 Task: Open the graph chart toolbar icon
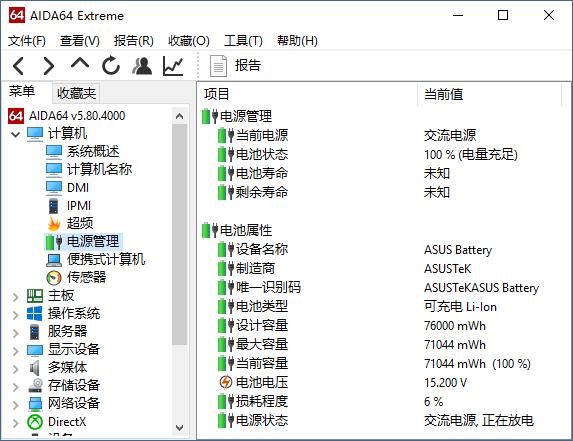point(173,66)
